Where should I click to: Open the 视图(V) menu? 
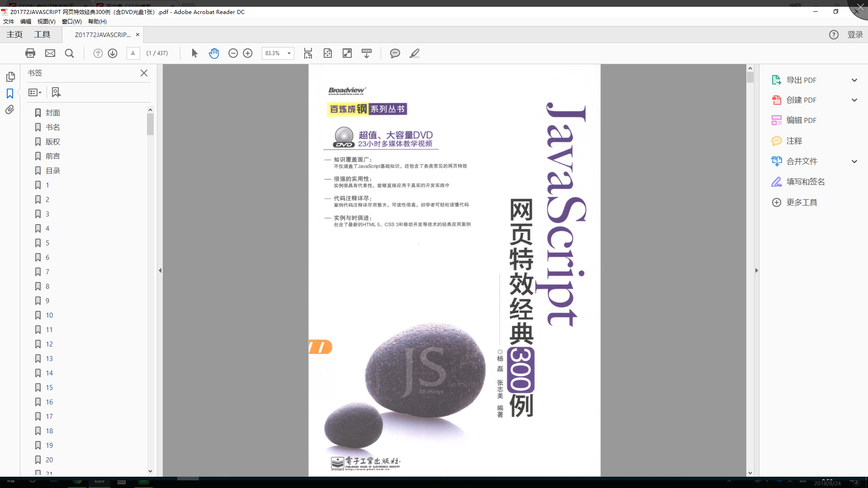coord(46,21)
